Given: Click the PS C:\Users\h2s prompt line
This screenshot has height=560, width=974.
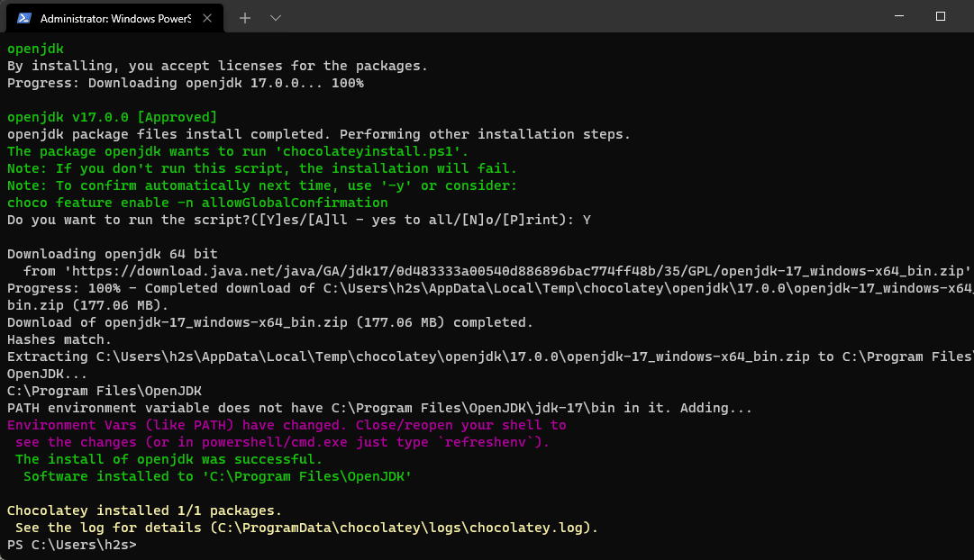Looking at the screenshot, I should click(70, 544).
